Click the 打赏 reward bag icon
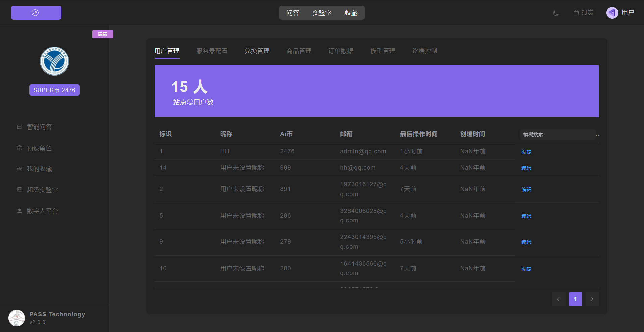644x332 pixels. pyautogui.click(x=576, y=13)
